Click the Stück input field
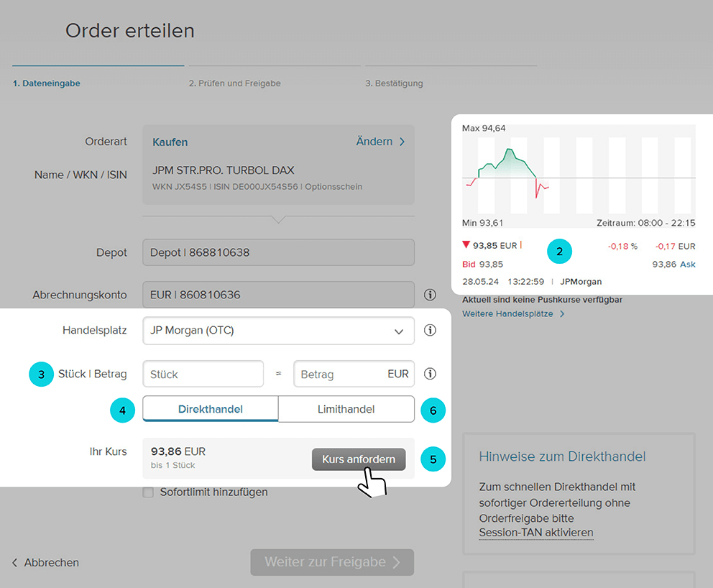The width and height of the screenshot is (713, 588). tap(203, 373)
